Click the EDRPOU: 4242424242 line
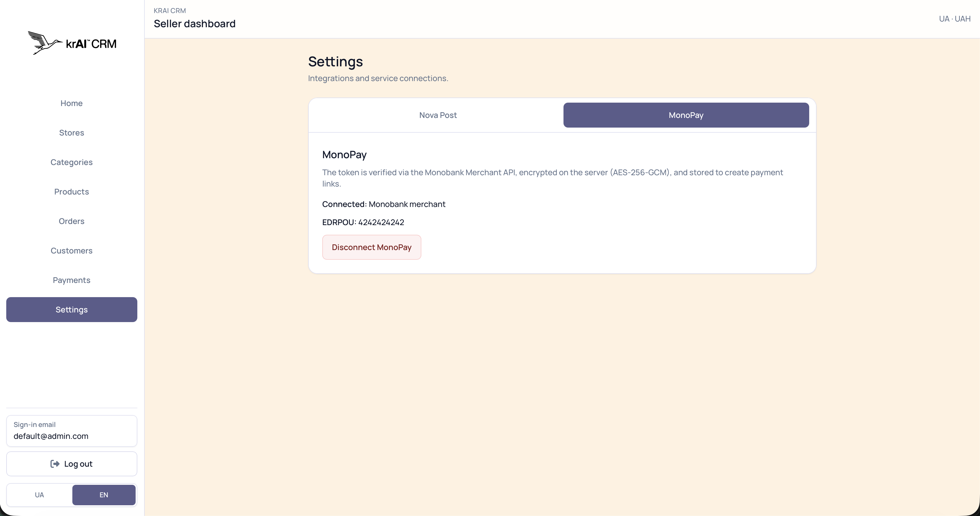This screenshot has height=516, width=980. point(363,223)
